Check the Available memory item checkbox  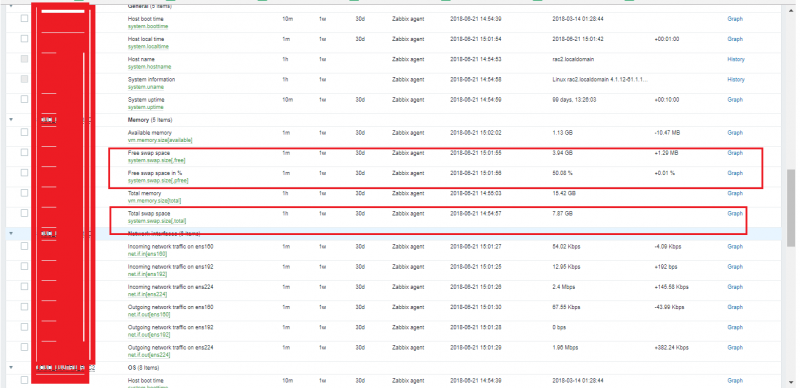point(24,132)
